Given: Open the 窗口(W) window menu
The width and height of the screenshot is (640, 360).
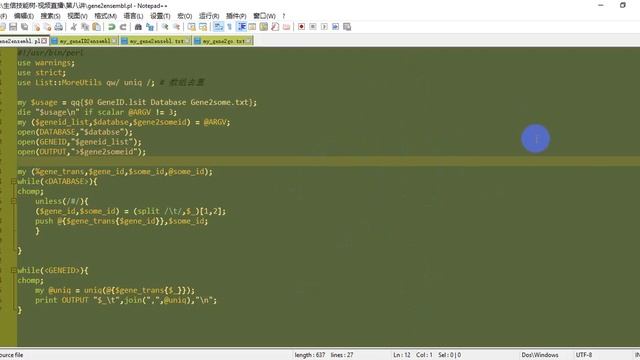Looking at the screenshot, I should (264, 16).
